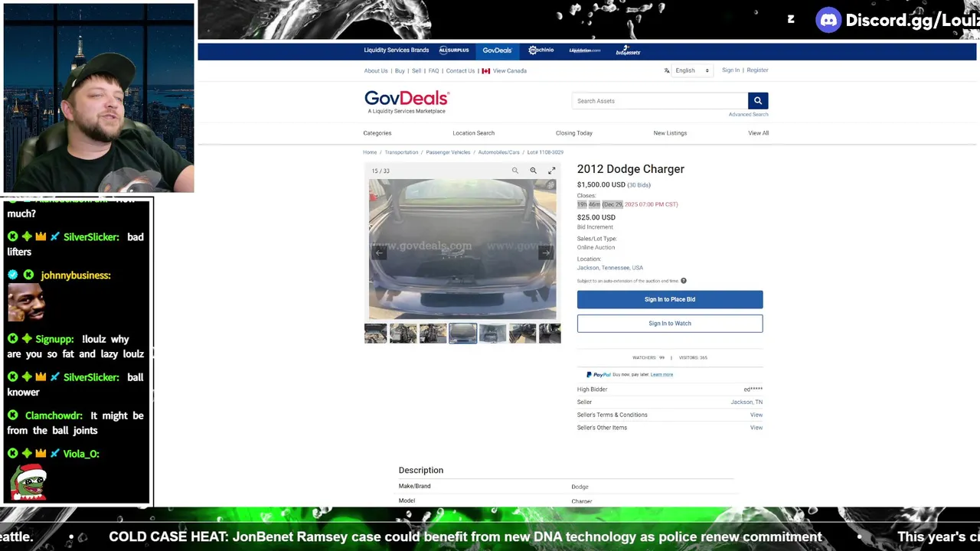Open the Contact Us link
980x551 pixels.
coord(460,70)
